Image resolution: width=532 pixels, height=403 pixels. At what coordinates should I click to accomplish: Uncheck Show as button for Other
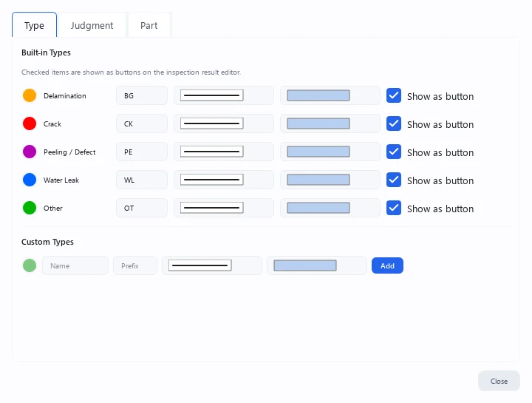click(x=394, y=208)
